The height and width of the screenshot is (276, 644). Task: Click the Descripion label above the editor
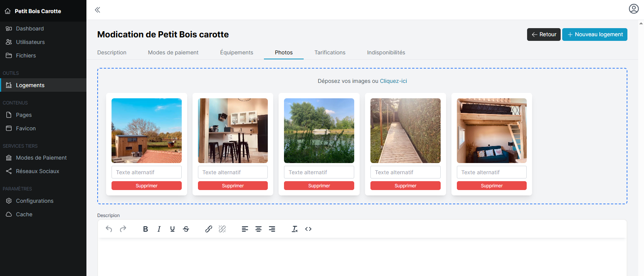pyautogui.click(x=108, y=215)
